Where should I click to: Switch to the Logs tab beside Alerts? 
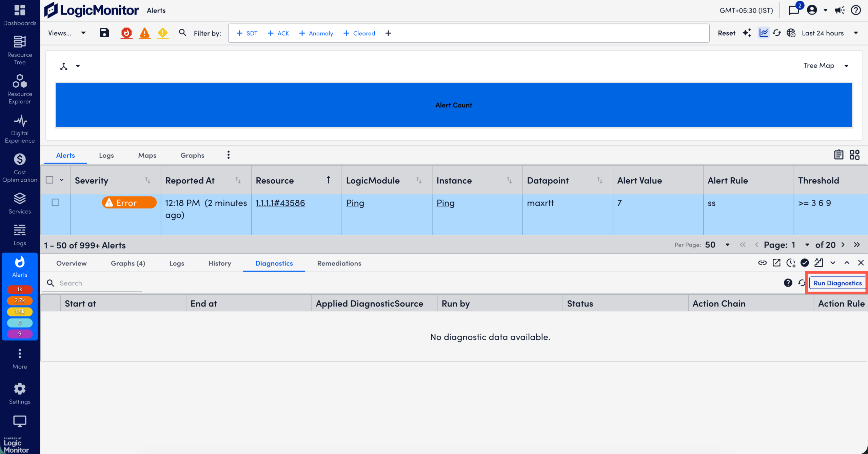pos(106,155)
